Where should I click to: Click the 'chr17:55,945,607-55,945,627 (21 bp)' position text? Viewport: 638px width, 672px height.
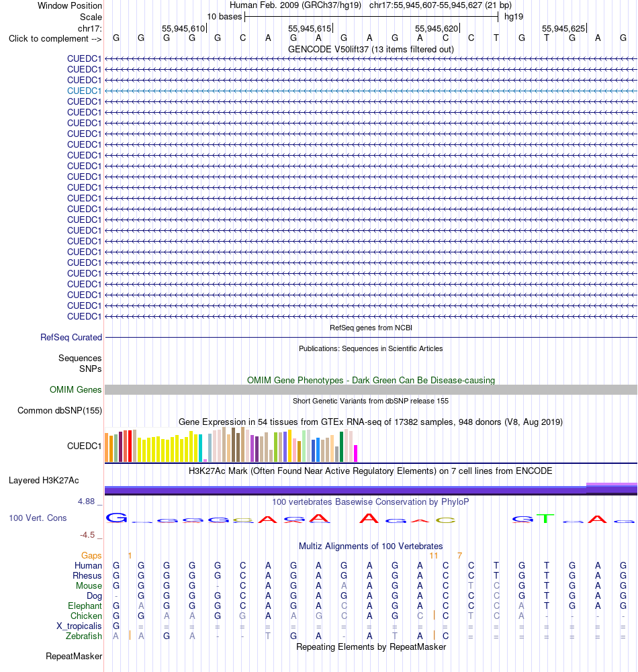click(441, 5)
